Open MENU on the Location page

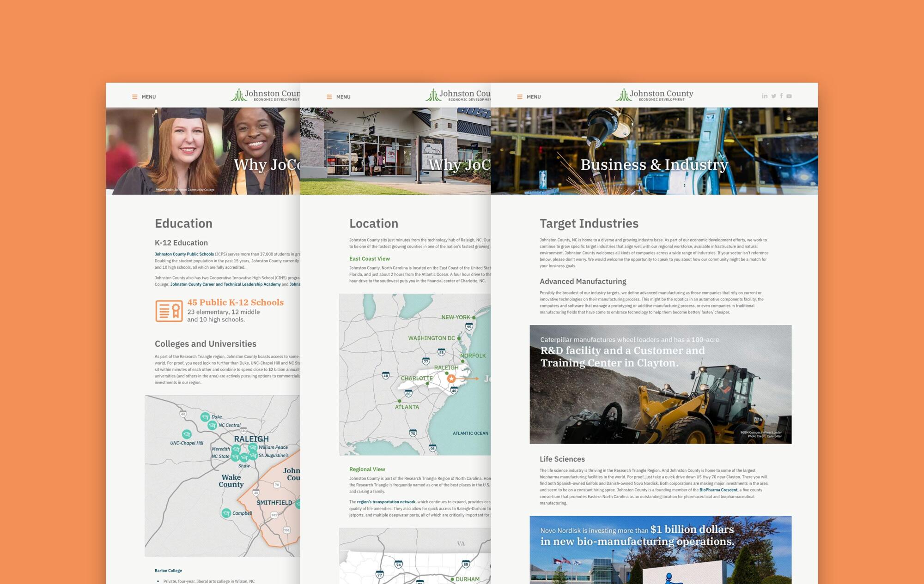[338, 97]
